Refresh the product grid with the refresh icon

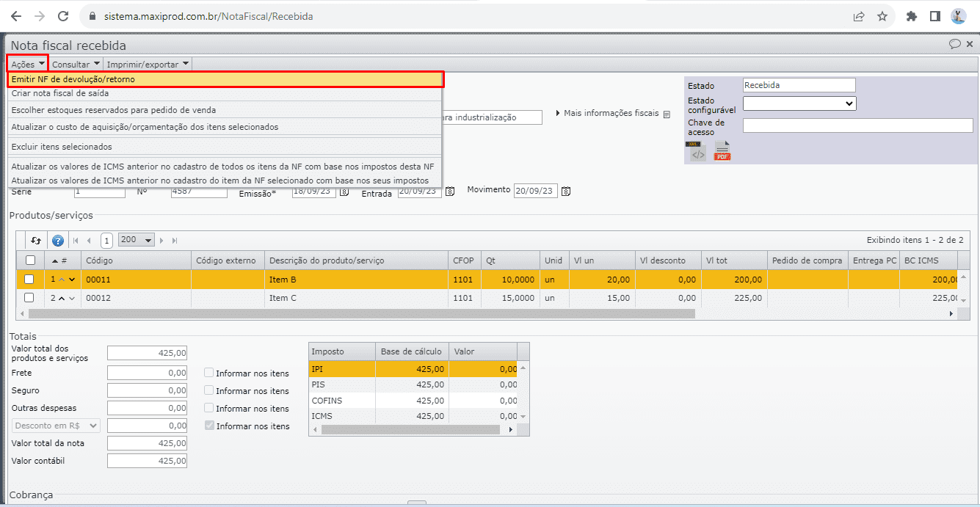point(36,240)
